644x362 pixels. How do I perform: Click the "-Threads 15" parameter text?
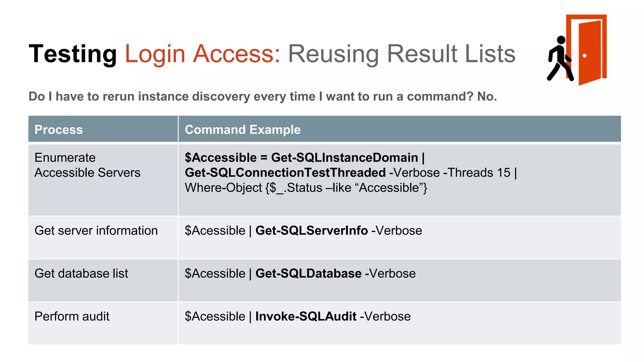pyautogui.click(x=477, y=173)
